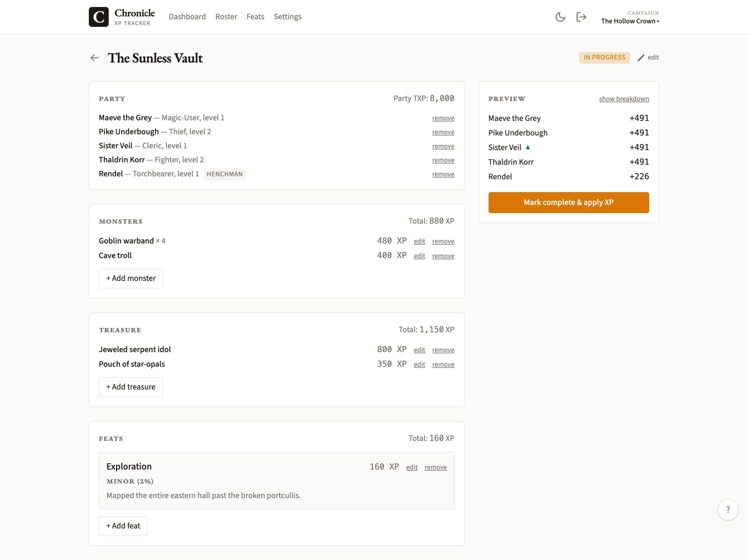Click the HENCHMAN tag on Rendel
The image size is (748, 560).
tap(224, 174)
